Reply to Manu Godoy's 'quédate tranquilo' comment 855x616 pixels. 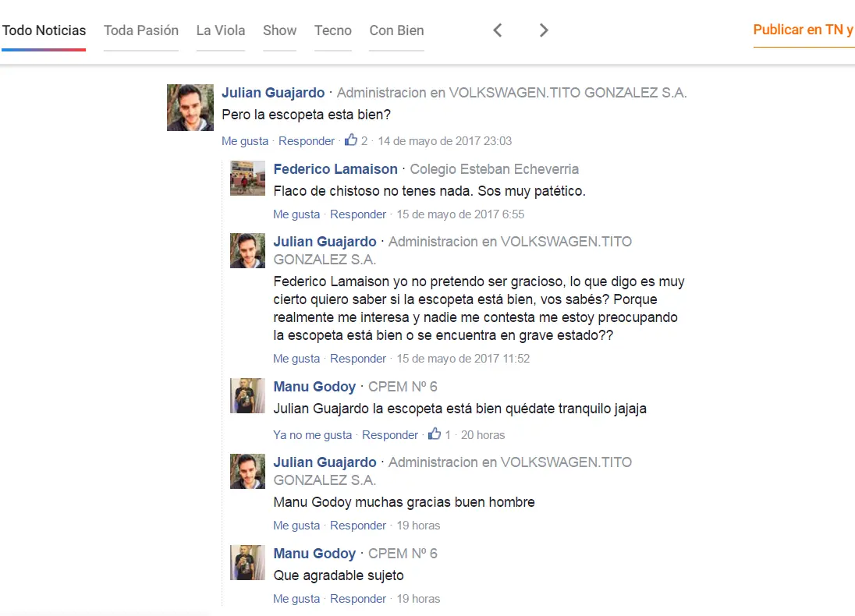390,435
